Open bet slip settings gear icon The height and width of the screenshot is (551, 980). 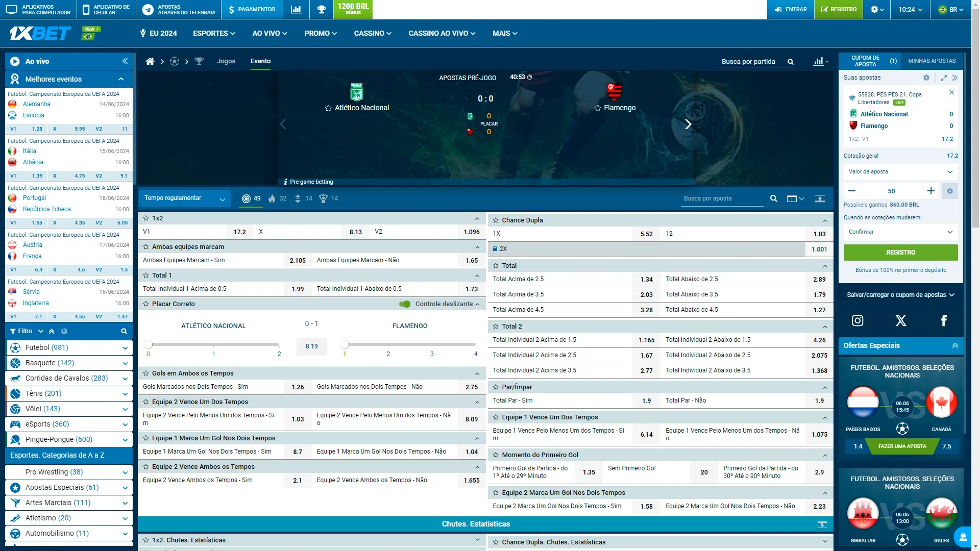(926, 78)
